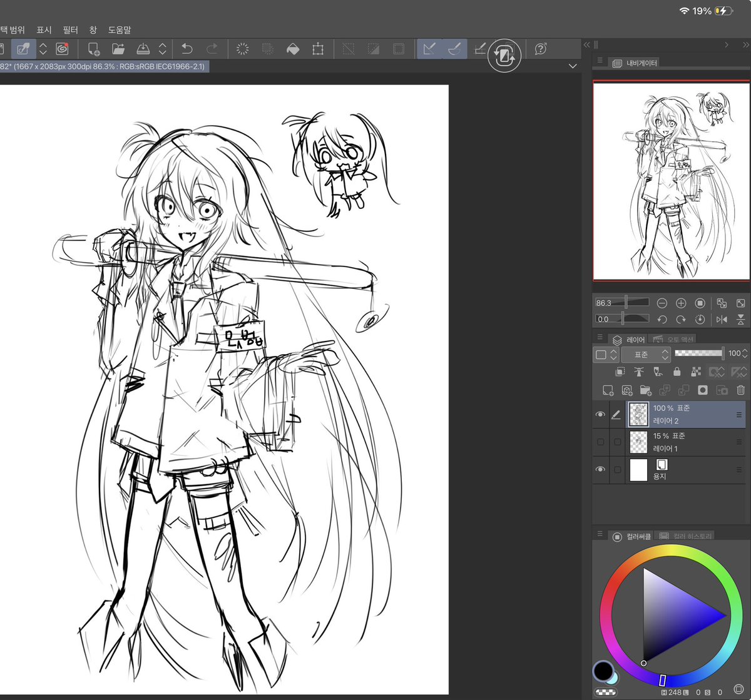The height and width of the screenshot is (700, 751).
Task: Zoom in with the plus circle in Navigator
Action: (681, 303)
